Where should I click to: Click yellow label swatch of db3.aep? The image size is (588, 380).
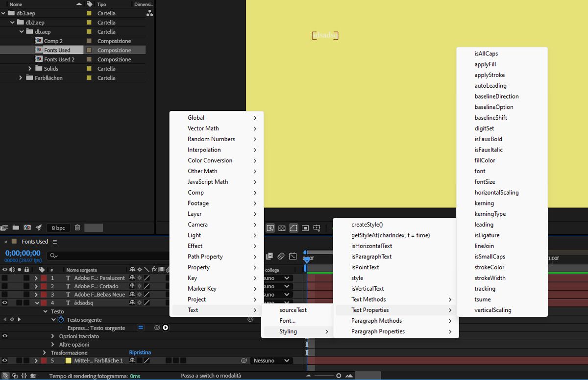click(89, 13)
